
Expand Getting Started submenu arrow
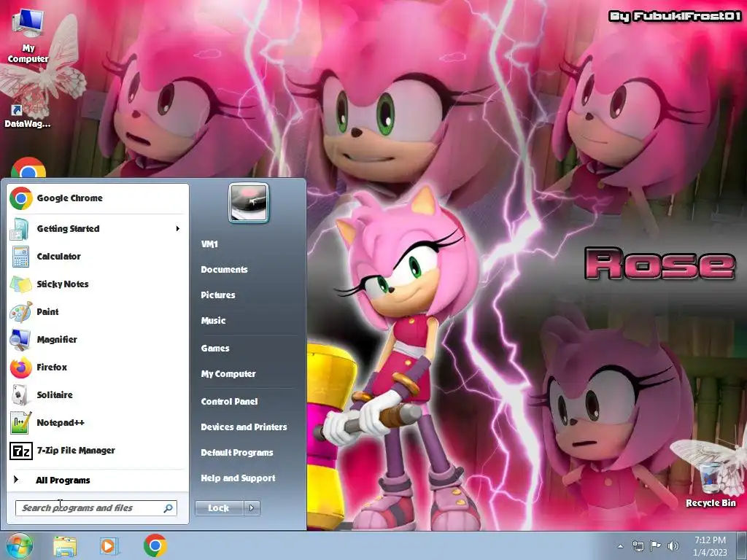[x=178, y=228]
